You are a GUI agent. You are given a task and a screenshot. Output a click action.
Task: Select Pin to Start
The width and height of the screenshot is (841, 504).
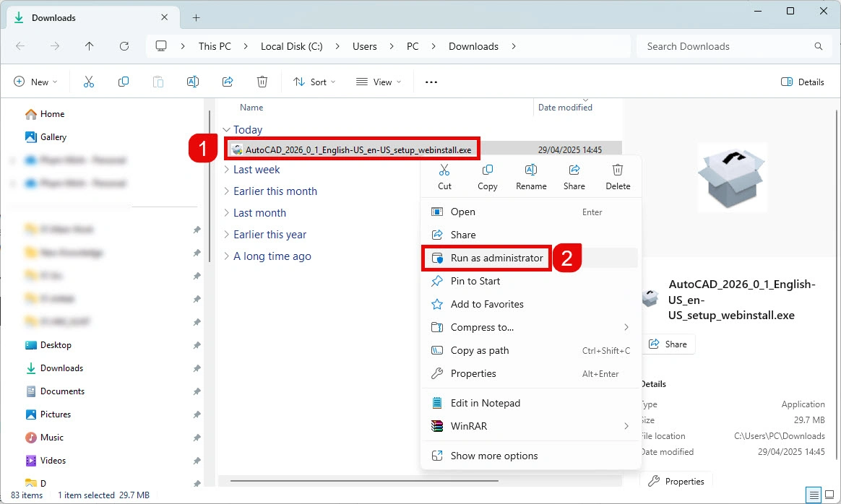coord(531,281)
